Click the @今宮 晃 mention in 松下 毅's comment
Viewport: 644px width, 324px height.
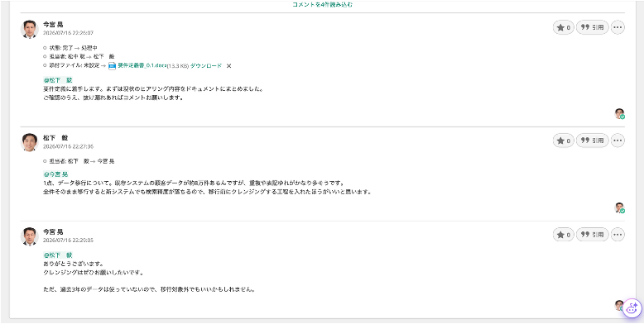coord(55,174)
